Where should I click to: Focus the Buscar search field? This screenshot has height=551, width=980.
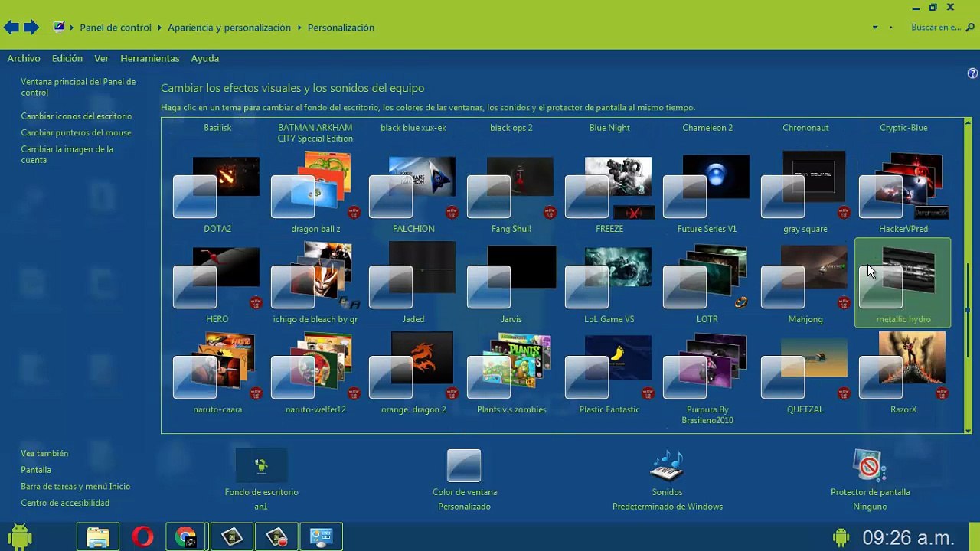click(x=936, y=28)
